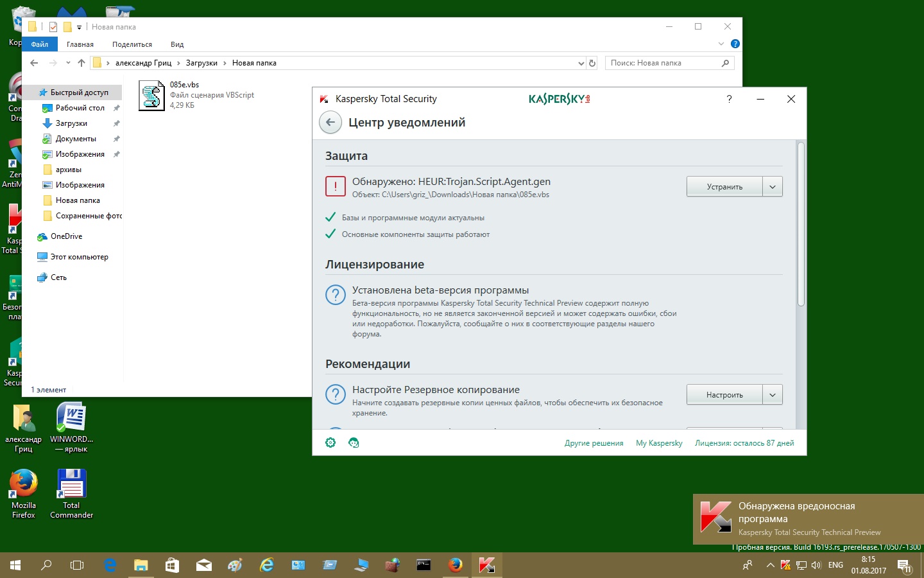The image size is (924, 578).
Task: Launch Paint from taskbar
Action: click(x=235, y=565)
